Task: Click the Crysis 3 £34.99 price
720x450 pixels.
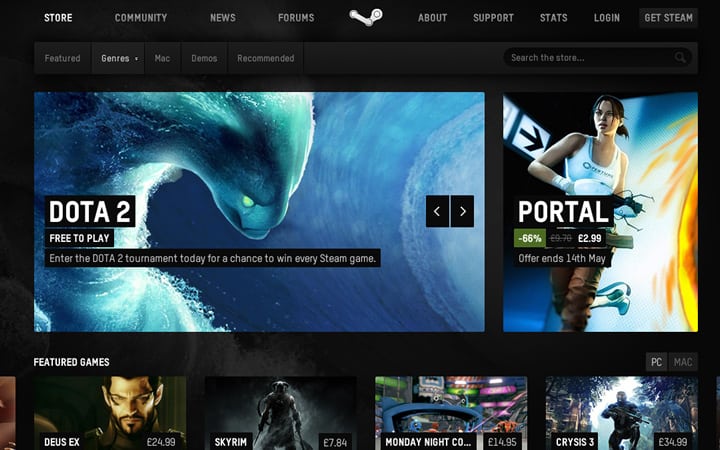Action: click(x=673, y=442)
